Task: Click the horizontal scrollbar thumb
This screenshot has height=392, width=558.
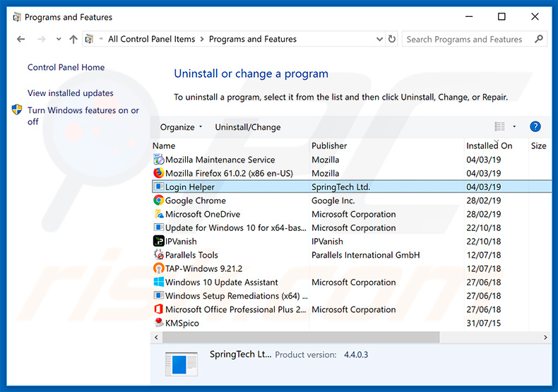Action: [x=301, y=337]
